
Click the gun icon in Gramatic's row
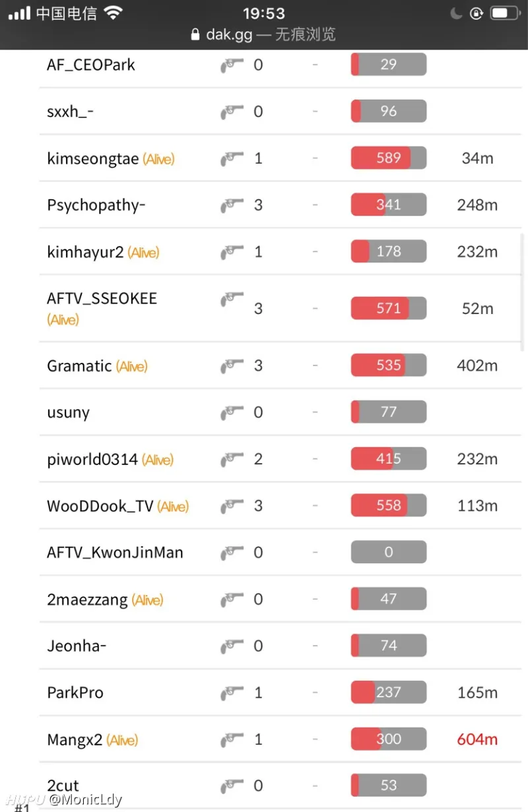232,365
